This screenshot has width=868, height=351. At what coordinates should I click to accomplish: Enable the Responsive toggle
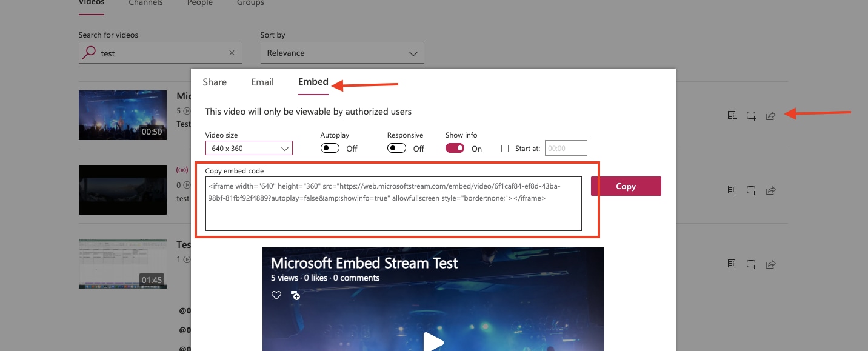tap(396, 148)
